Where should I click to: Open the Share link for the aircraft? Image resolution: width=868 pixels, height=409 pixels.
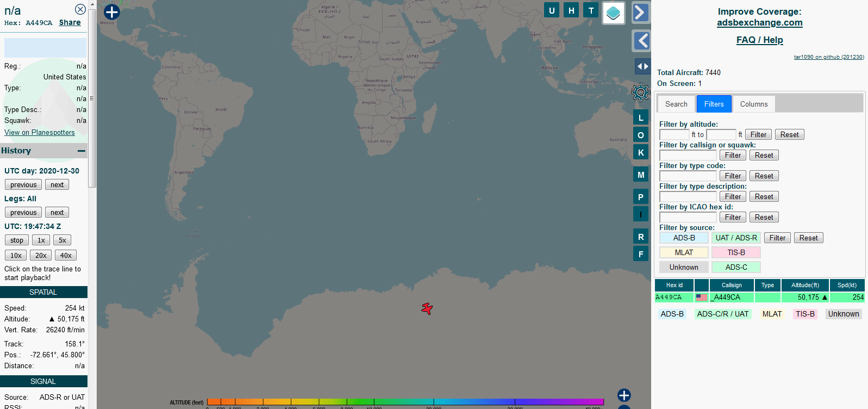[70, 23]
